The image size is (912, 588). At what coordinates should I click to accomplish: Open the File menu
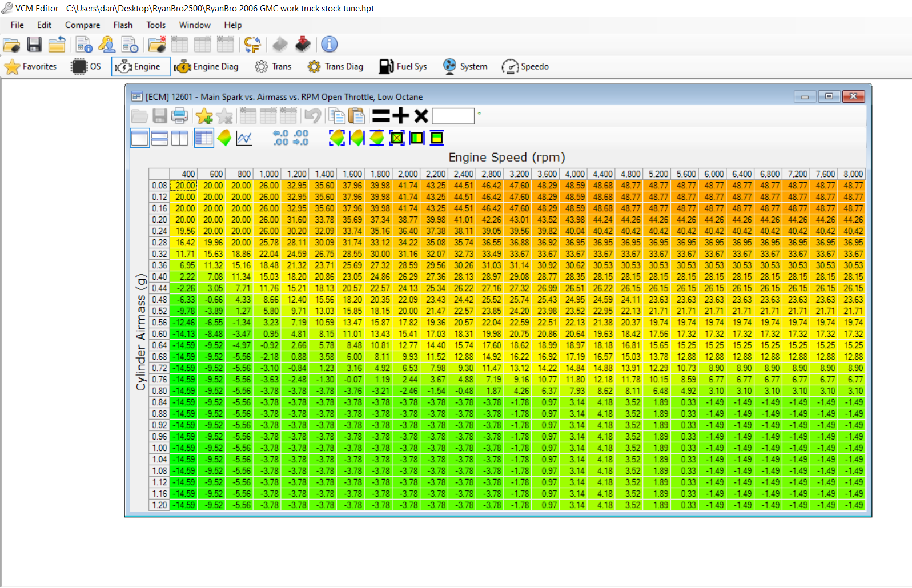(x=17, y=25)
